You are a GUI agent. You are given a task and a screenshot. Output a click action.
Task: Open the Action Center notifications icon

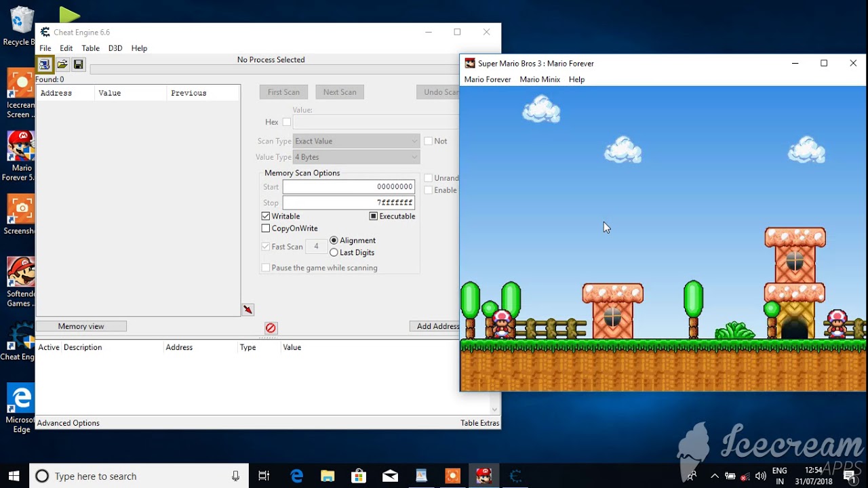(x=850, y=476)
